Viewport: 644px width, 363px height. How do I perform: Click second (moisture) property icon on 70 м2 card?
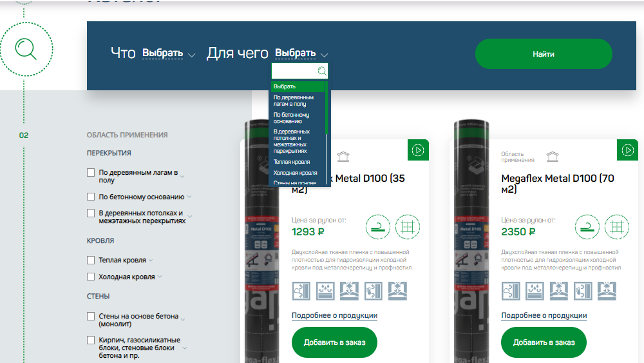(535, 291)
